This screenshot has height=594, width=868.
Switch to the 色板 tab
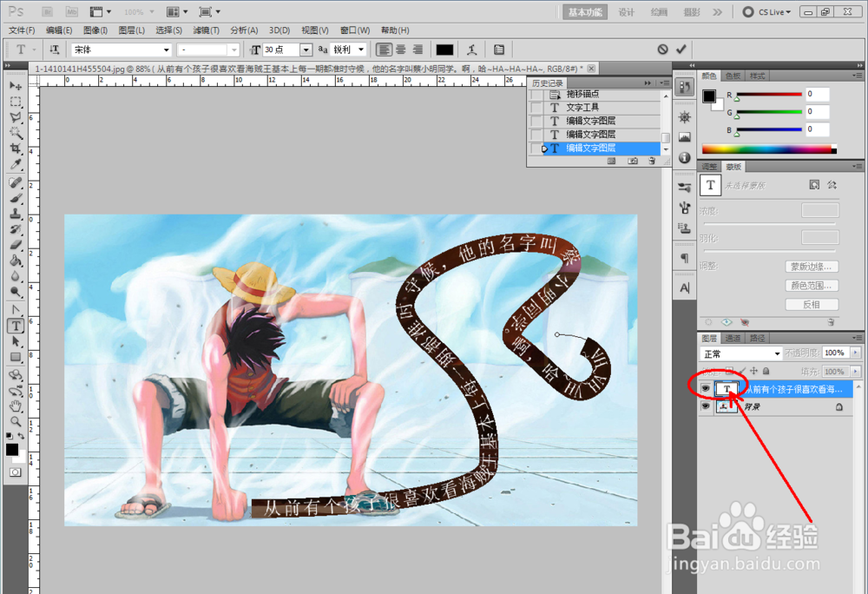tap(733, 76)
